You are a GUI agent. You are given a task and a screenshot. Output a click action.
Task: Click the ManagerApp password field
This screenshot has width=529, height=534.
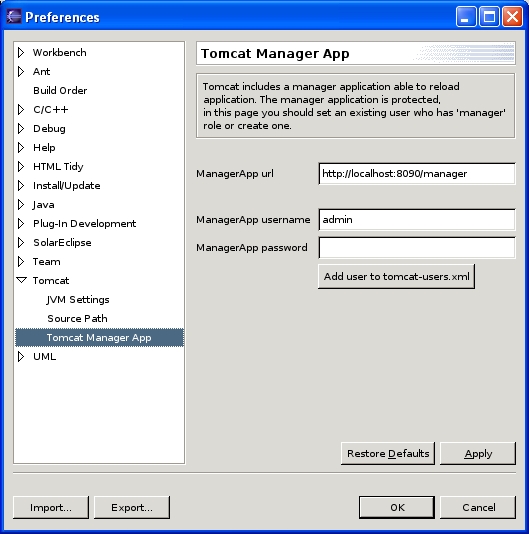tap(417, 248)
